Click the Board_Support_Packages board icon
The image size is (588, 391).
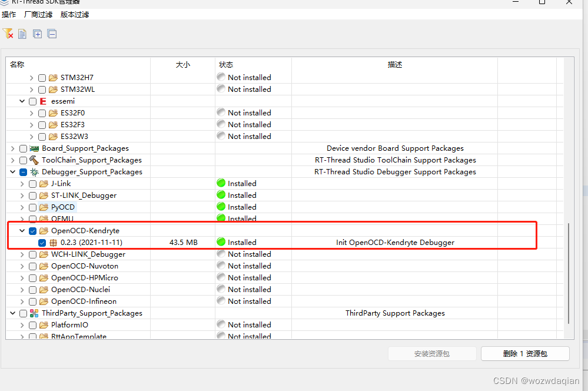tap(35, 148)
